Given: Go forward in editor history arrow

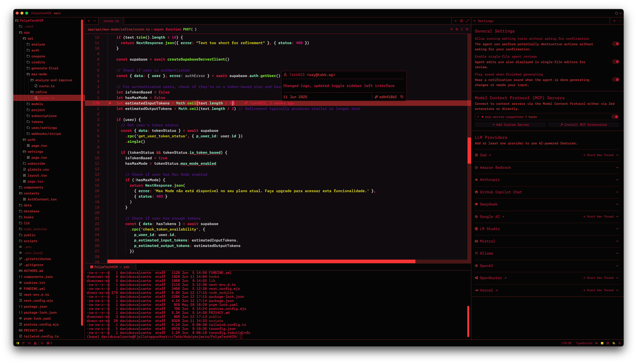Looking at the screenshot, I should pyautogui.click(x=95, y=21).
